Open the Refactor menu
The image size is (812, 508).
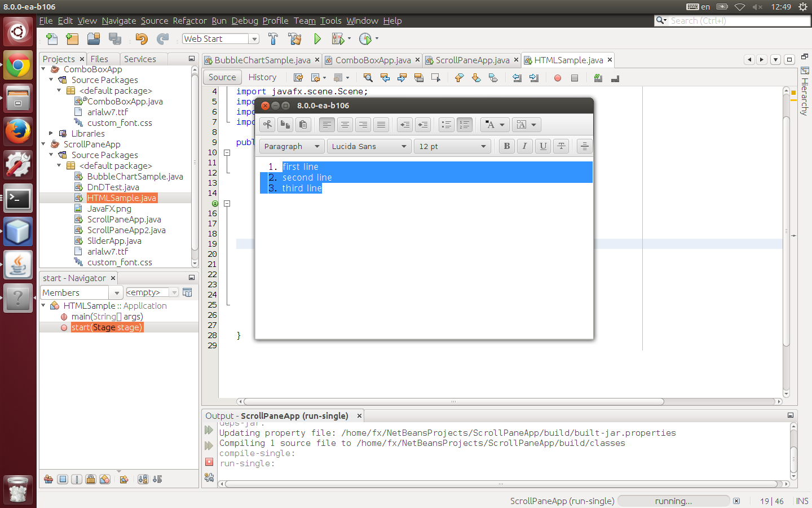pos(189,21)
